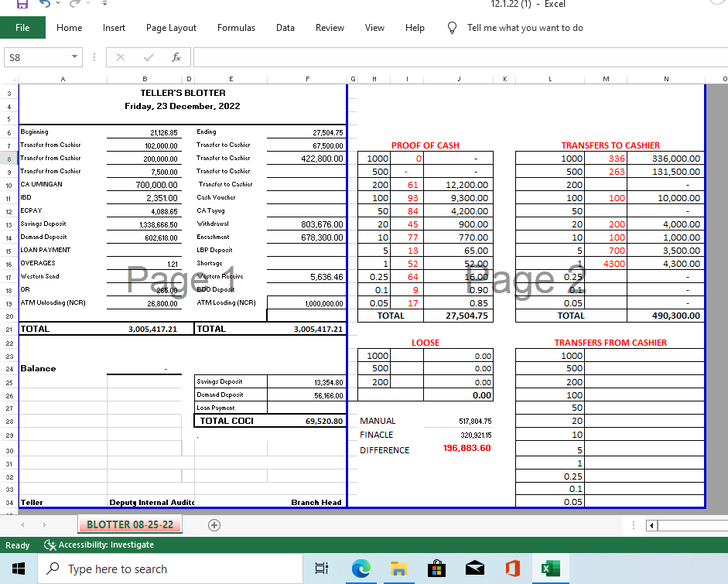
Task: Click inside the formula bar input
Action: 460,57
